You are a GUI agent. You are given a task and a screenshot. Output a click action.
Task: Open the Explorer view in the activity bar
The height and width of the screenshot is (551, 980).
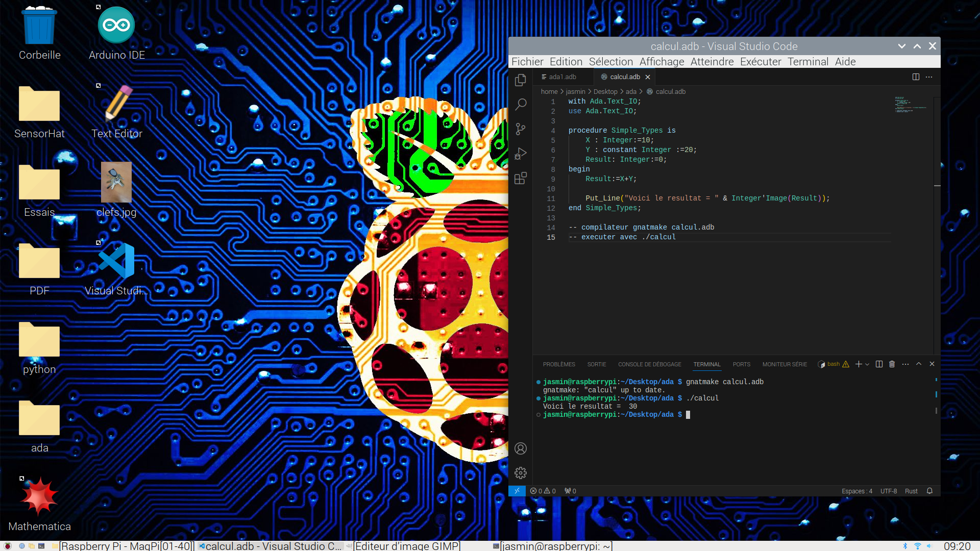tap(520, 80)
